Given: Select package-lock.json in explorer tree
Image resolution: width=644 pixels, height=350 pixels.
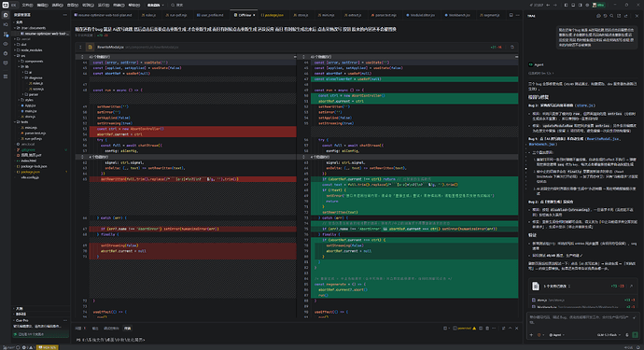Looking at the screenshot, I should 34,166.
